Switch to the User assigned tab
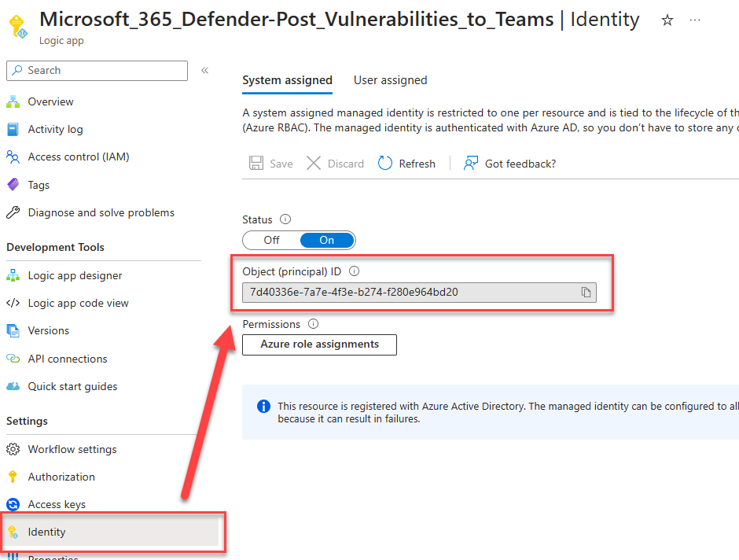 390,80
